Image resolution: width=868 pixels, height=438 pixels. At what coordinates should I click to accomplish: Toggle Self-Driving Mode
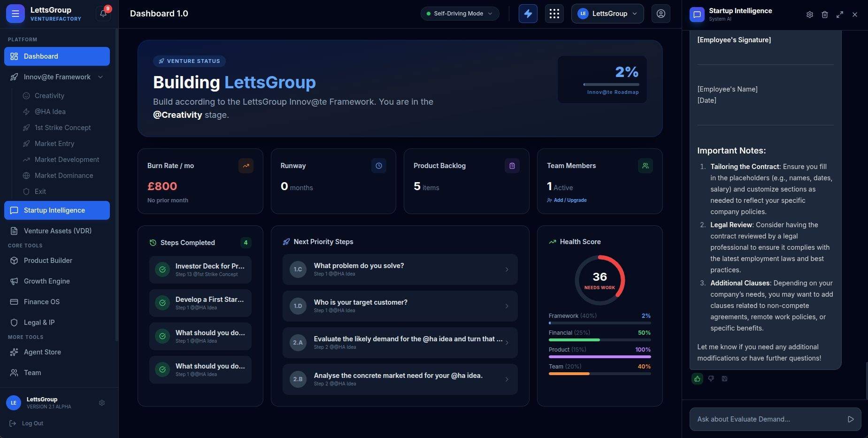click(x=459, y=14)
